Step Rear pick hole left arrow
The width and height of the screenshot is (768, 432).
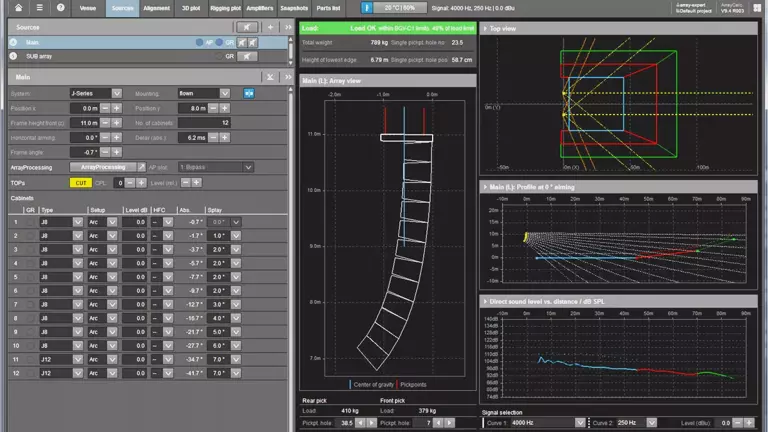pos(360,423)
